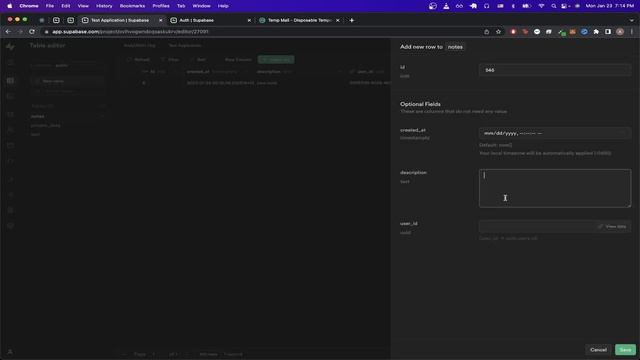Open Chrome three-dot menu

(x=631, y=31)
